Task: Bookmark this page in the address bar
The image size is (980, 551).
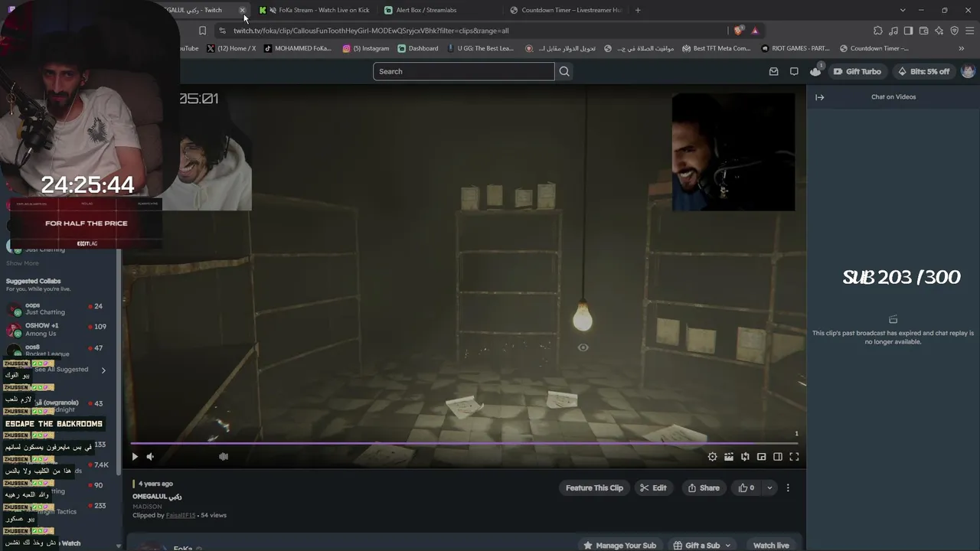Action: coord(202,31)
